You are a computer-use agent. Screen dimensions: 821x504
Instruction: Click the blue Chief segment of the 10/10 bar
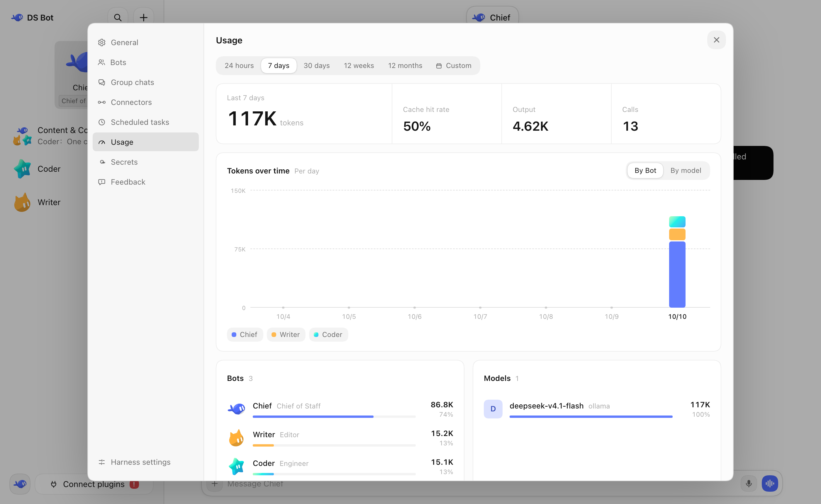677,274
